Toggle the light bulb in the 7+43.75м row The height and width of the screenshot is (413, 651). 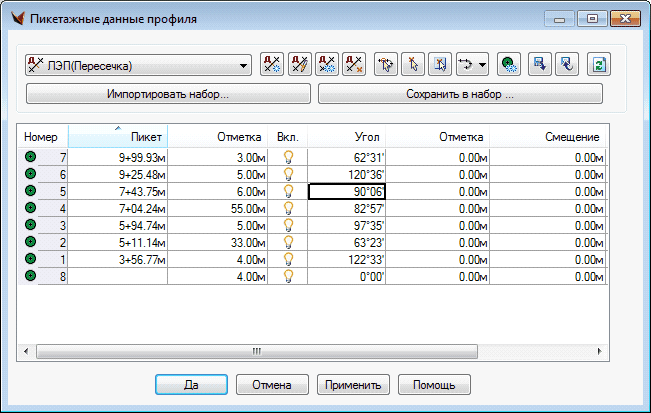[289, 191]
